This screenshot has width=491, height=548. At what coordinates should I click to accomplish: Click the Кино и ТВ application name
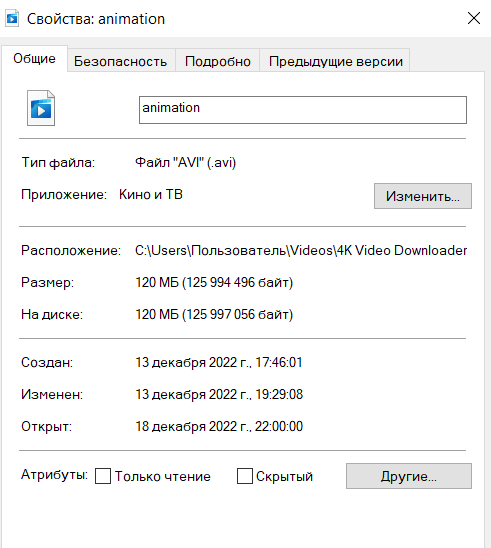(151, 194)
